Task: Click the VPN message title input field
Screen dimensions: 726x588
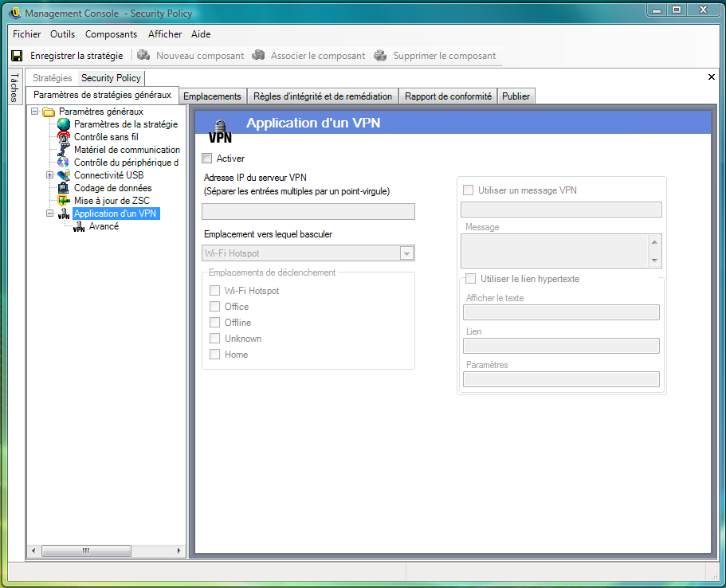Action: 561,210
